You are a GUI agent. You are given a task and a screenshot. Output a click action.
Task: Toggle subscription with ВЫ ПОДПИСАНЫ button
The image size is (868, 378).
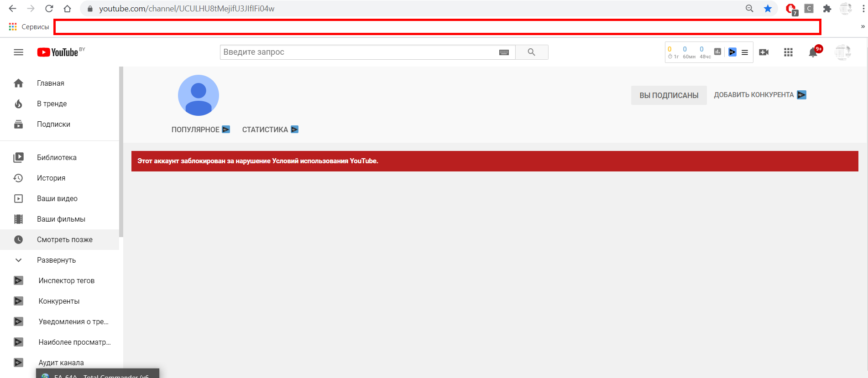[669, 95]
